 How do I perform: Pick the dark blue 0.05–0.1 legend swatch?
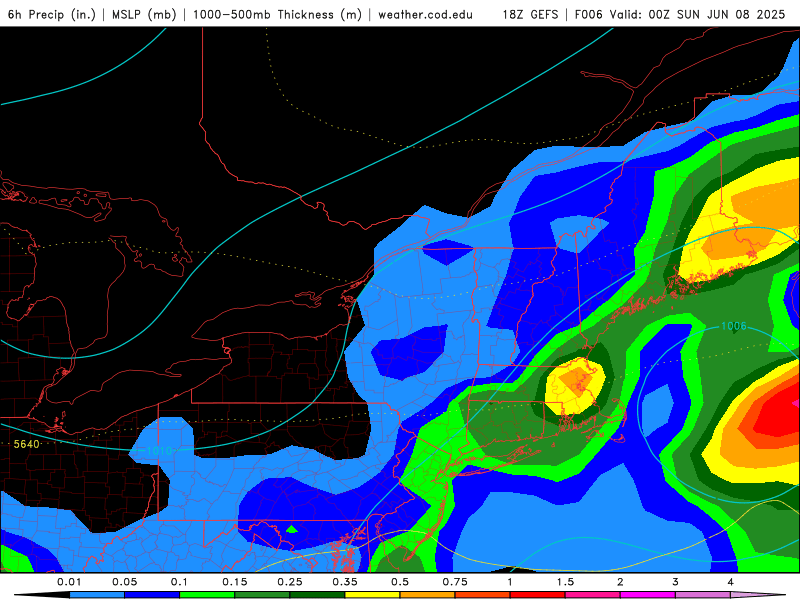click(x=152, y=595)
